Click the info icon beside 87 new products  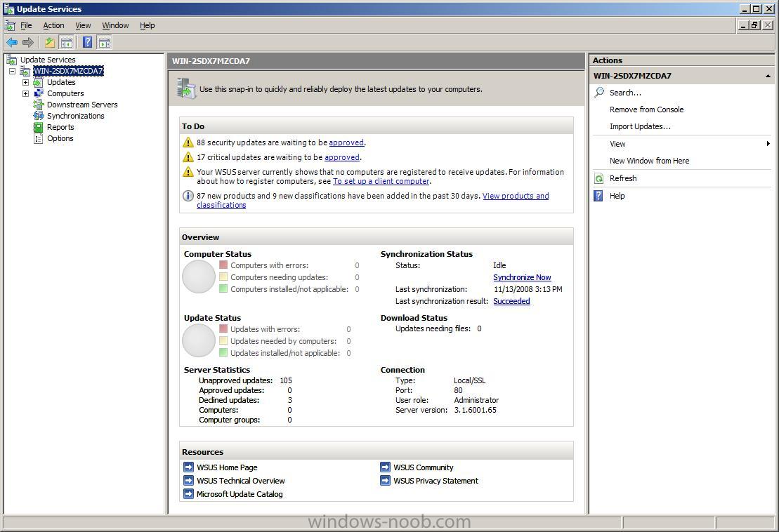pos(188,196)
